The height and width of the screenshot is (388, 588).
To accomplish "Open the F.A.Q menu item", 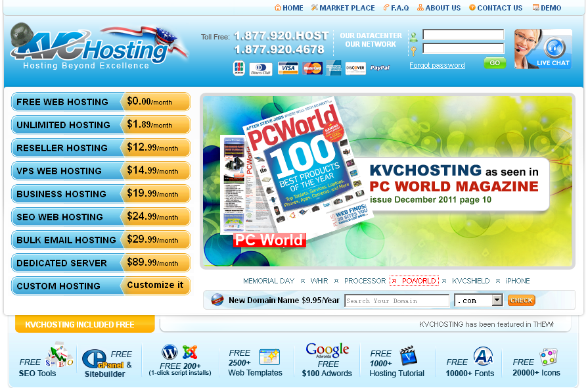I will point(399,8).
